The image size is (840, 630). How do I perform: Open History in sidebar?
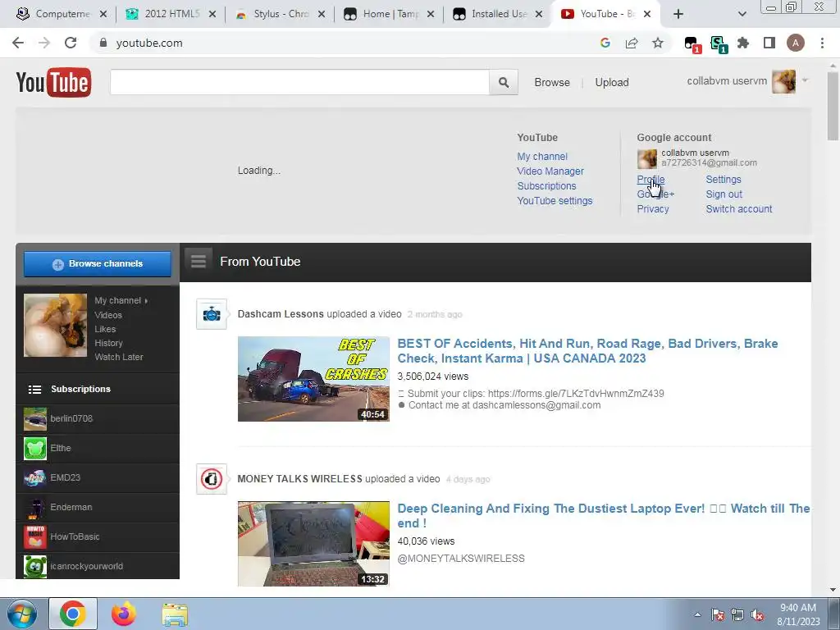(x=108, y=343)
